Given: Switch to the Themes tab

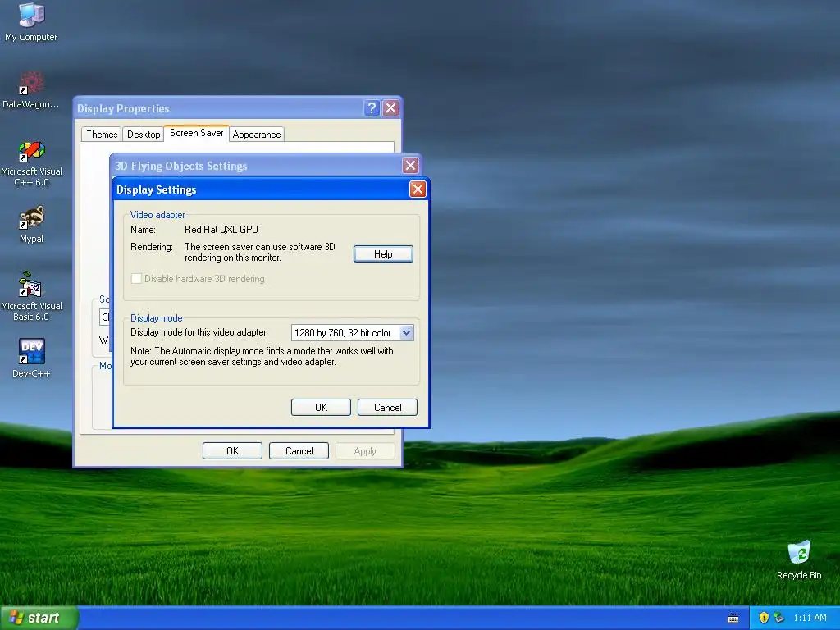Looking at the screenshot, I should pos(102,135).
